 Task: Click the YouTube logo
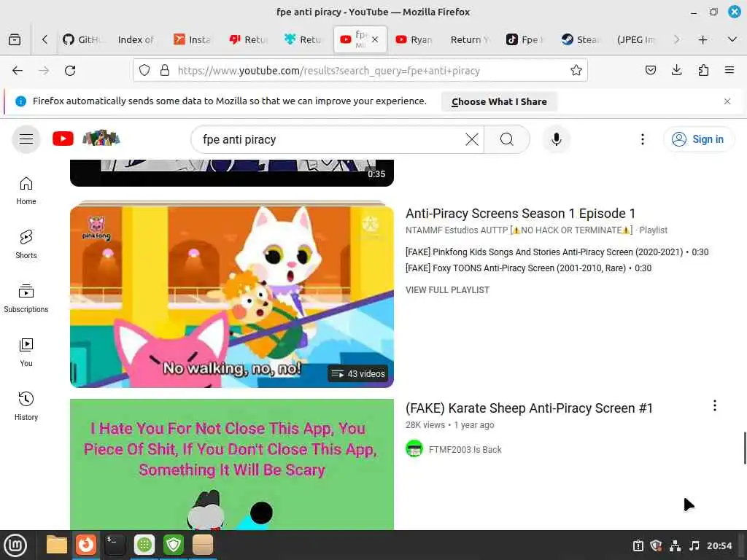(x=63, y=139)
